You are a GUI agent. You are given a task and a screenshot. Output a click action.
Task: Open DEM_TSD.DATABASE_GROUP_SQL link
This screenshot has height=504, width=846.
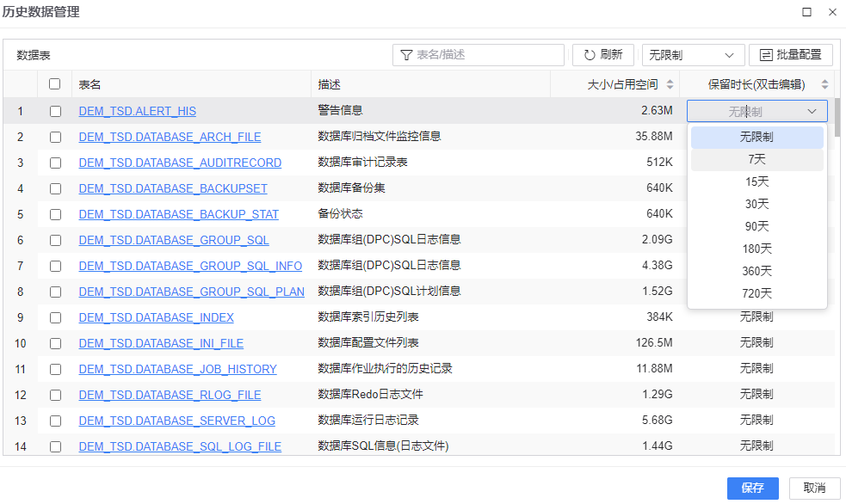click(x=174, y=241)
